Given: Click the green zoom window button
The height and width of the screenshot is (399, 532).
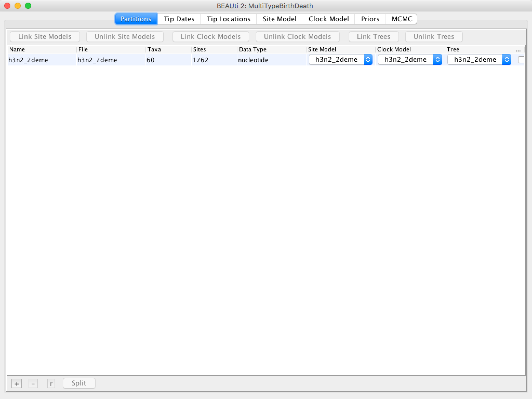Looking at the screenshot, I should coord(28,6).
